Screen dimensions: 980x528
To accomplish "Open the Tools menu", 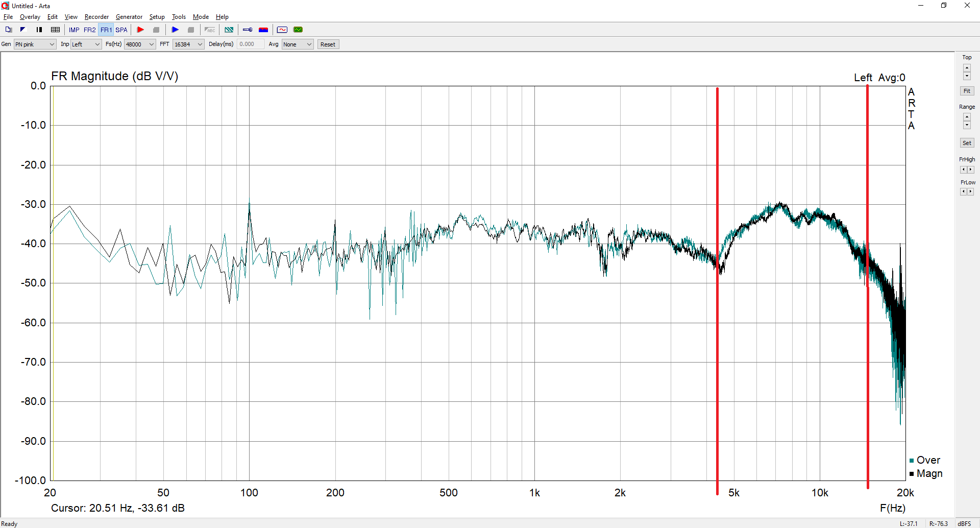I will coord(179,17).
